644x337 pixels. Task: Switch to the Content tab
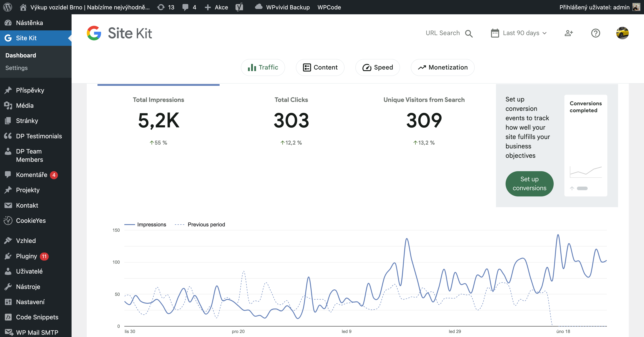(320, 67)
